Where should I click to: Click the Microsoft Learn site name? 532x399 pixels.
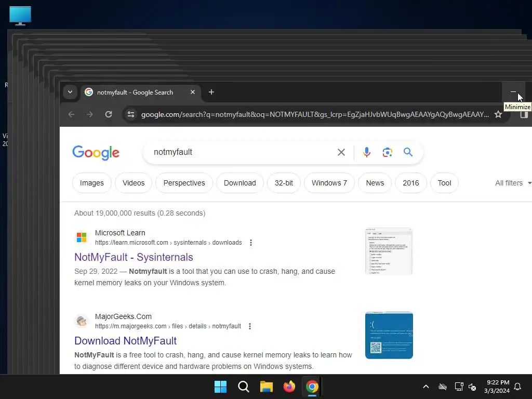[x=120, y=233]
